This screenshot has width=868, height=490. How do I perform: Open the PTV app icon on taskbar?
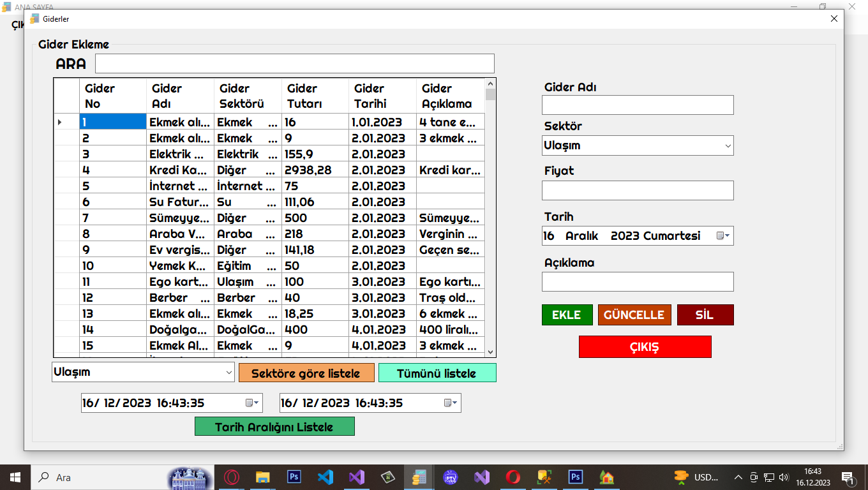451,477
